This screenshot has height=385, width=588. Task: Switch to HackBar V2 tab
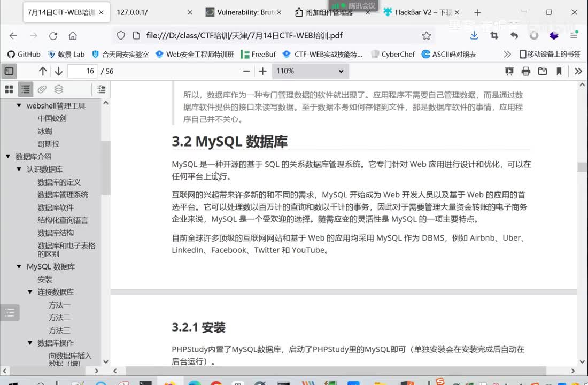422,12
